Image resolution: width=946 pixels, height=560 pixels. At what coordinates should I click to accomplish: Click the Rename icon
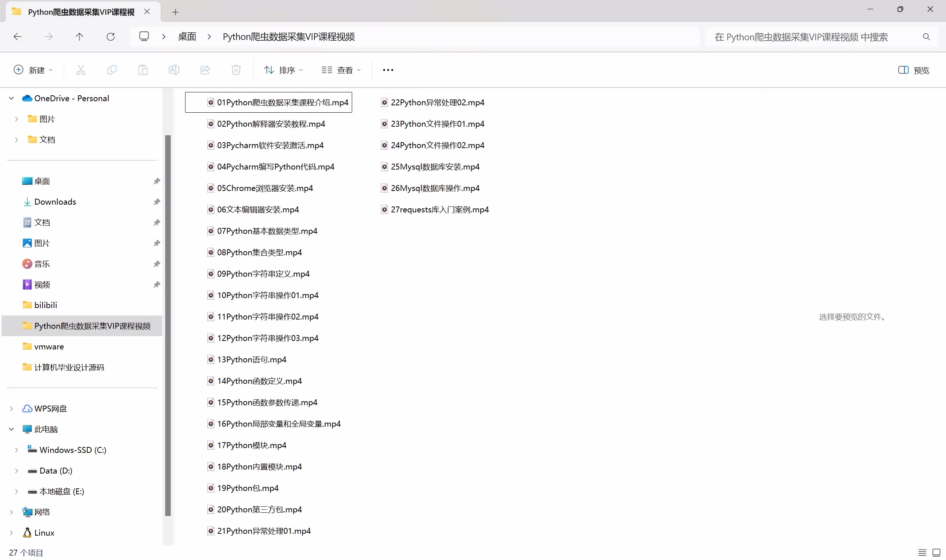click(x=174, y=70)
